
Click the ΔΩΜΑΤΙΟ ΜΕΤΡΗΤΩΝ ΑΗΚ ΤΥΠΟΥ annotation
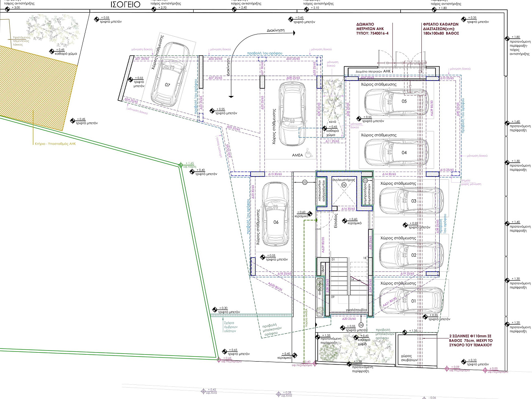[372, 29]
